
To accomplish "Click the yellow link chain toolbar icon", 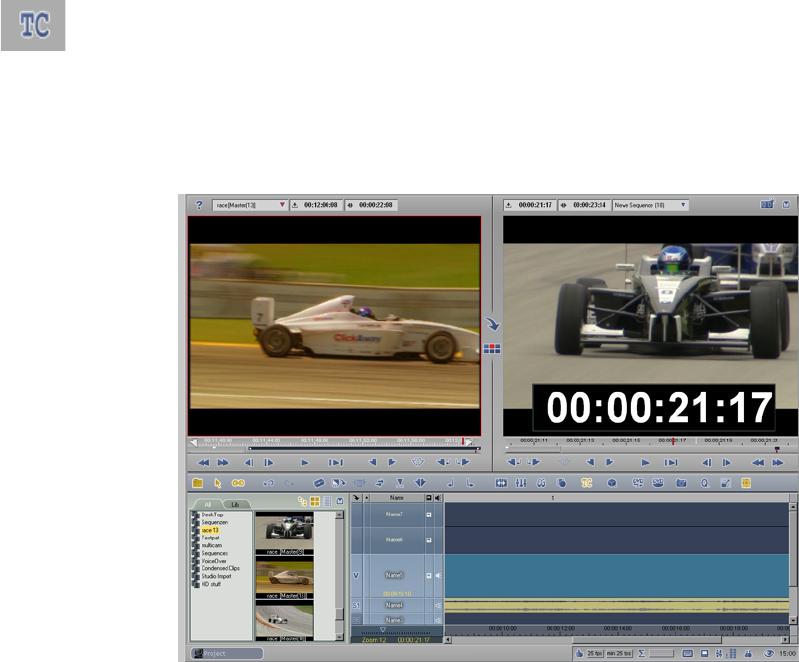I will (x=238, y=482).
